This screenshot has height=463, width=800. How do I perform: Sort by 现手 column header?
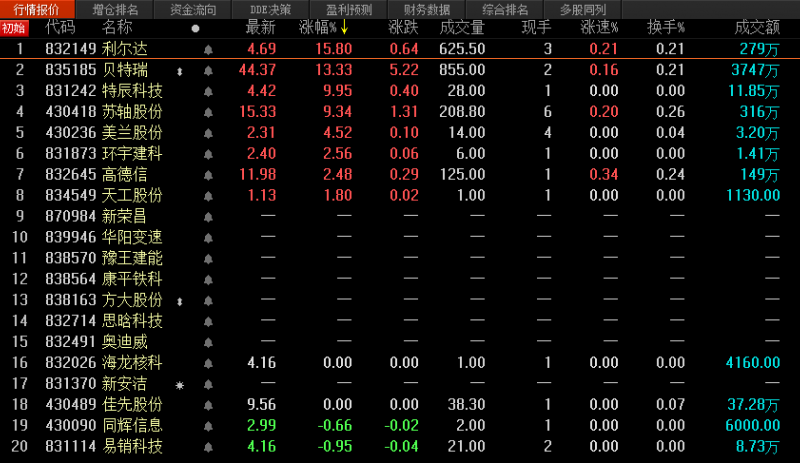pos(536,28)
